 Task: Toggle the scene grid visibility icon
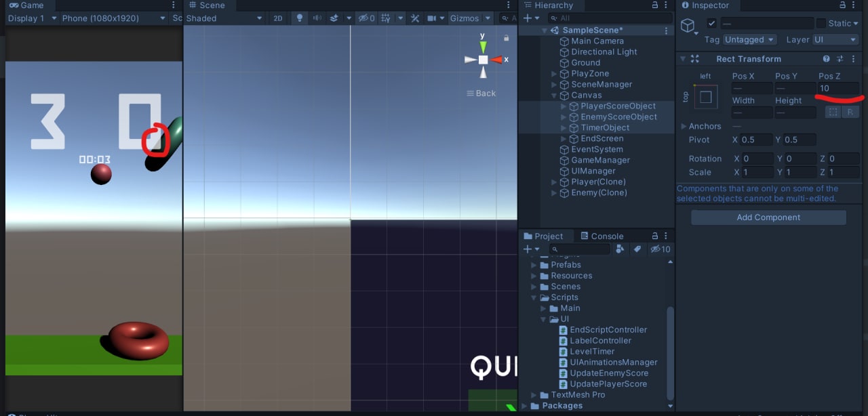click(385, 18)
